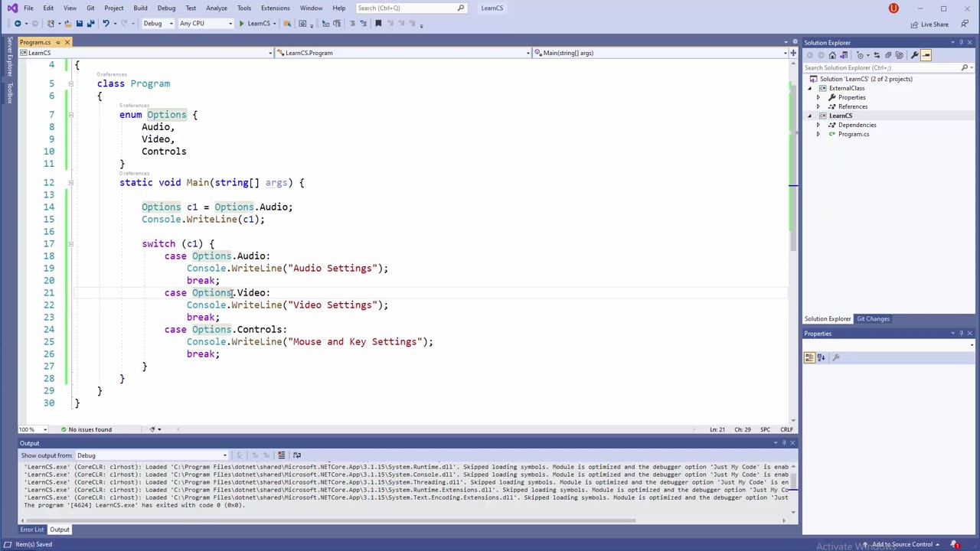980x551 pixels.
Task: Click the Comment Out Selection toolbar icon
Action: (352, 24)
